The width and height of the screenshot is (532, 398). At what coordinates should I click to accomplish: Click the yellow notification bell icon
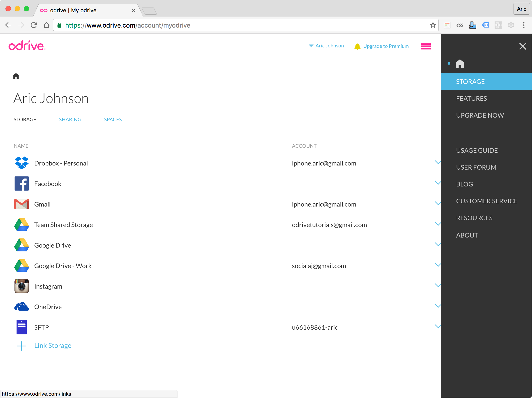(x=358, y=46)
